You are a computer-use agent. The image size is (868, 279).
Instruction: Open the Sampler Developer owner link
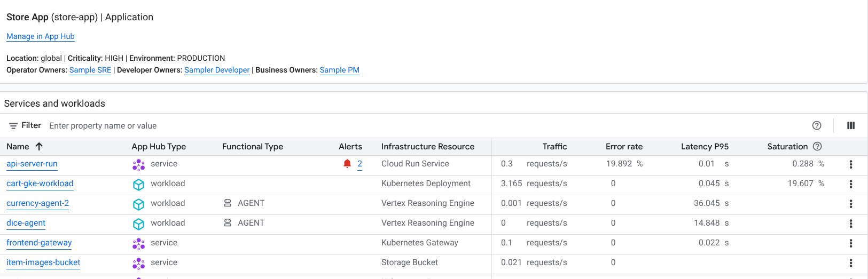point(217,70)
